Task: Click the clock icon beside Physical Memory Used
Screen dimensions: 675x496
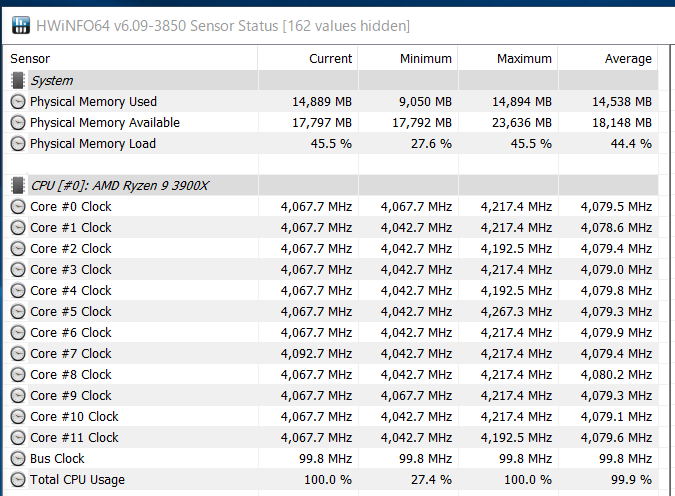Action: click(x=18, y=102)
